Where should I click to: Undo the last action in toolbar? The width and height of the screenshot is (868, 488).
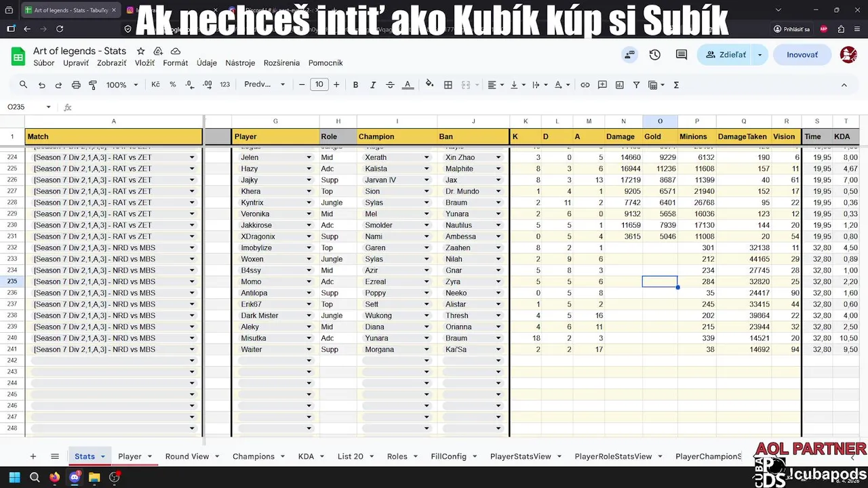42,85
